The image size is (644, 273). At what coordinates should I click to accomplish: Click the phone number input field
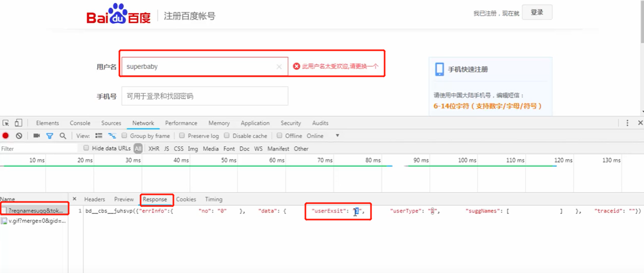pos(205,96)
